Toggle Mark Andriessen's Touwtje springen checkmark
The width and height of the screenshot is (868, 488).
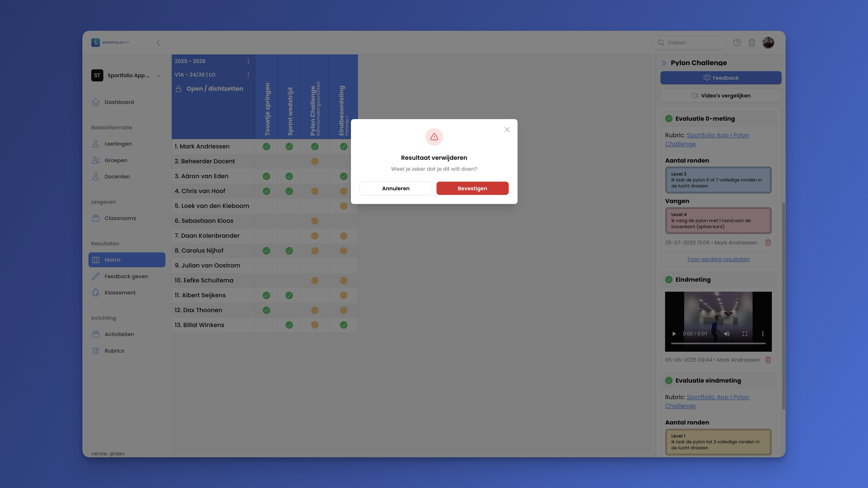tap(266, 147)
